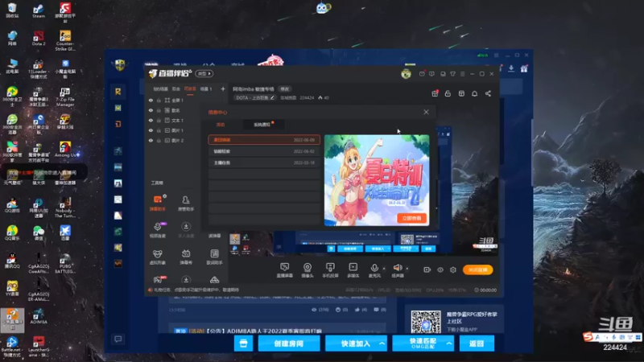The image size is (644, 362).
Task: Click 快速匹配 in the game platform window
Action: coord(423,343)
